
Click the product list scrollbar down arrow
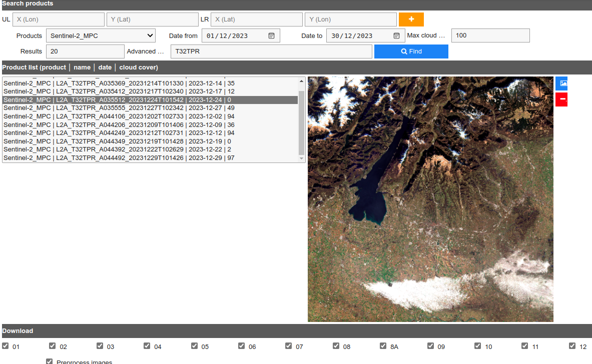(301, 158)
